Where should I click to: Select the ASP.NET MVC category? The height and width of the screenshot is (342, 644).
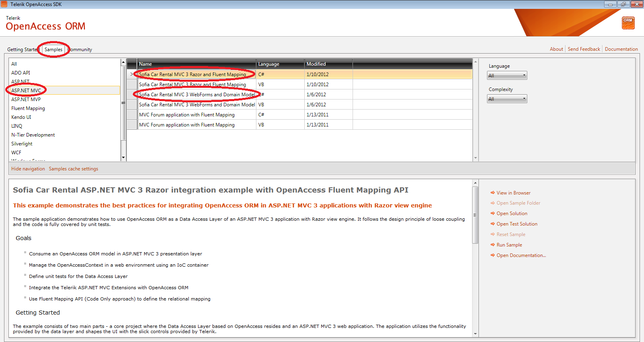tap(64, 91)
